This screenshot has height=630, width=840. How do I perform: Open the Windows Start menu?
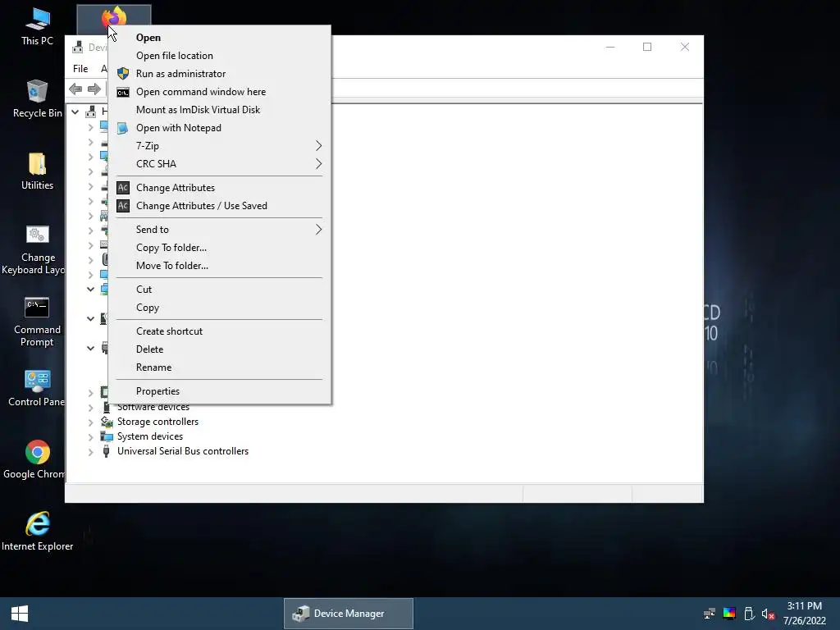point(20,614)
